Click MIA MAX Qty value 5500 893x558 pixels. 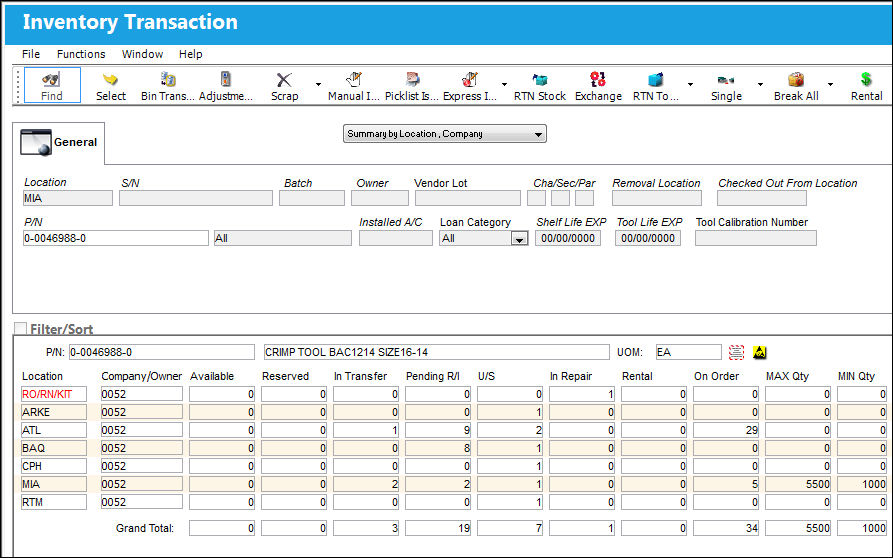[798, 484]
